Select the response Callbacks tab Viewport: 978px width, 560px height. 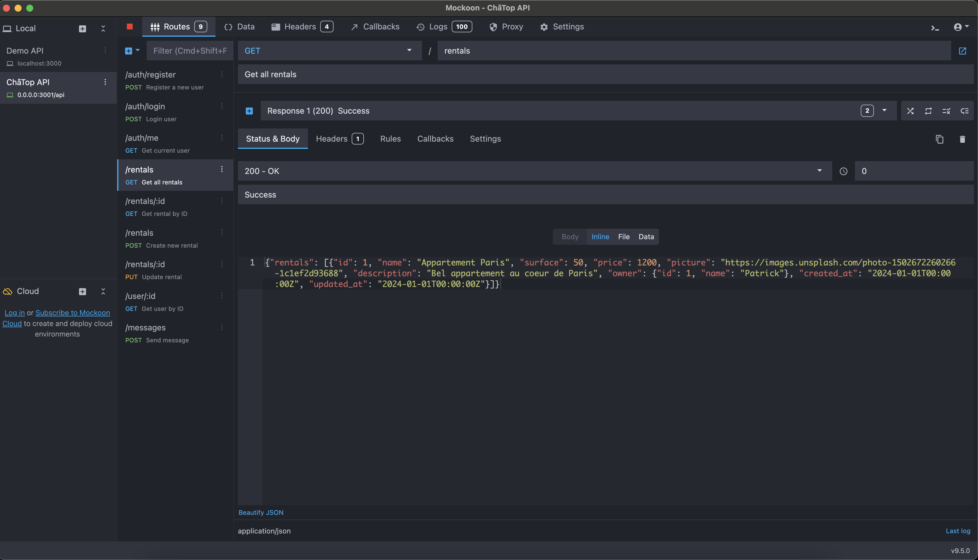coord(435,139)
